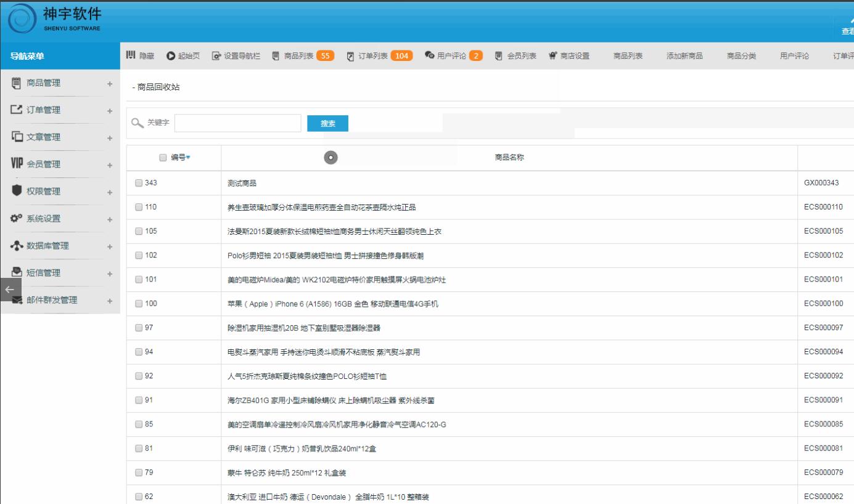
Task: Check the box for product 343
Action: click(x=139, y=183)
